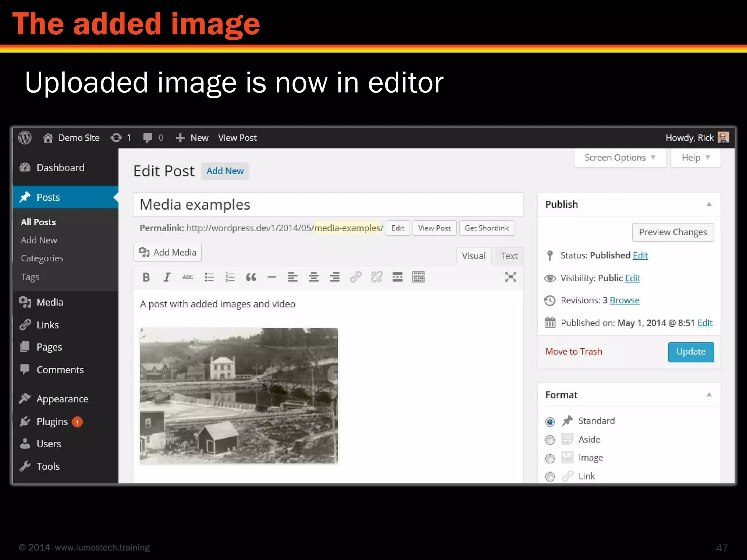
Task: Collapse the Format box
Action: tap(709, 394)
